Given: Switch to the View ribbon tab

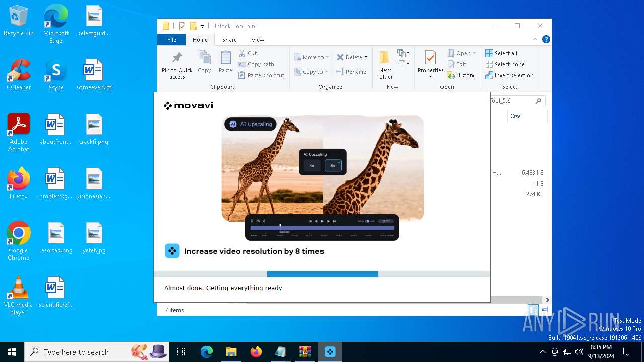Looking at the screenshot, I should click(x=258, y=40).
